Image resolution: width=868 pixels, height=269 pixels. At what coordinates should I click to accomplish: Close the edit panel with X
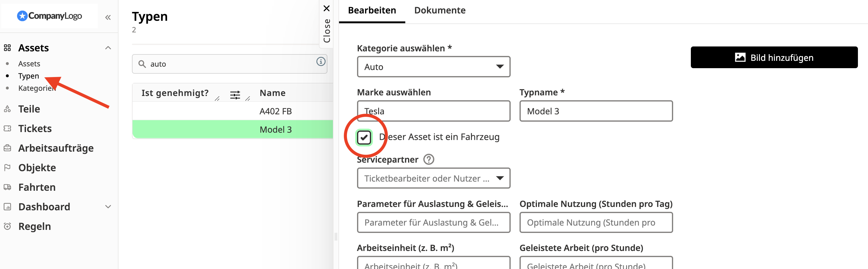click(326, 8)
